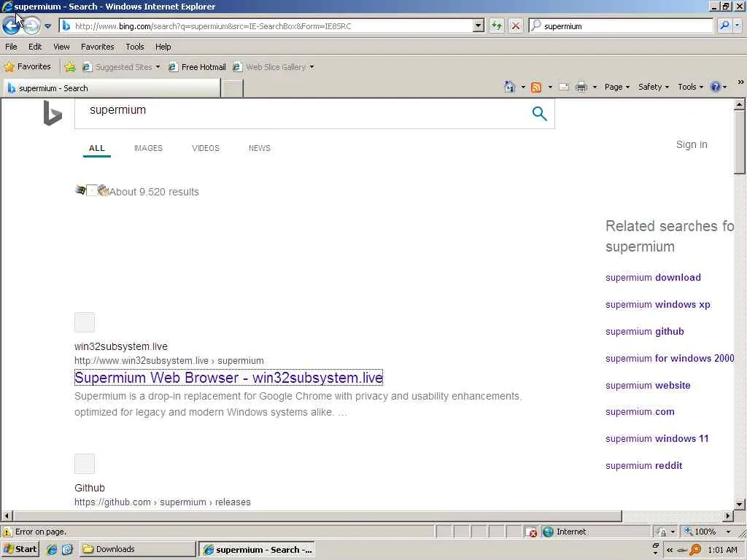Click related search supermium windows 11
The image size is (747, 560).
tap(657, 438)
